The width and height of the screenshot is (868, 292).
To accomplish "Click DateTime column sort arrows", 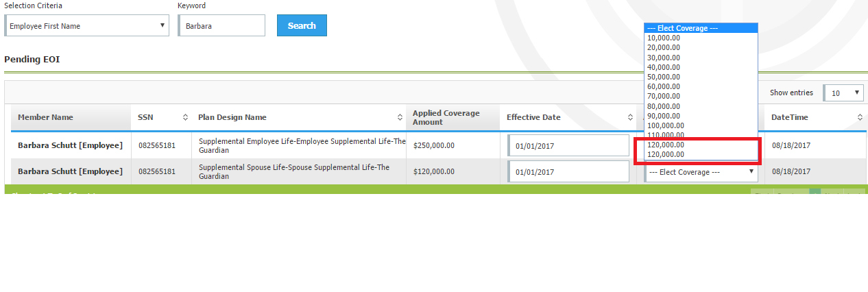I will pos(860,117).
